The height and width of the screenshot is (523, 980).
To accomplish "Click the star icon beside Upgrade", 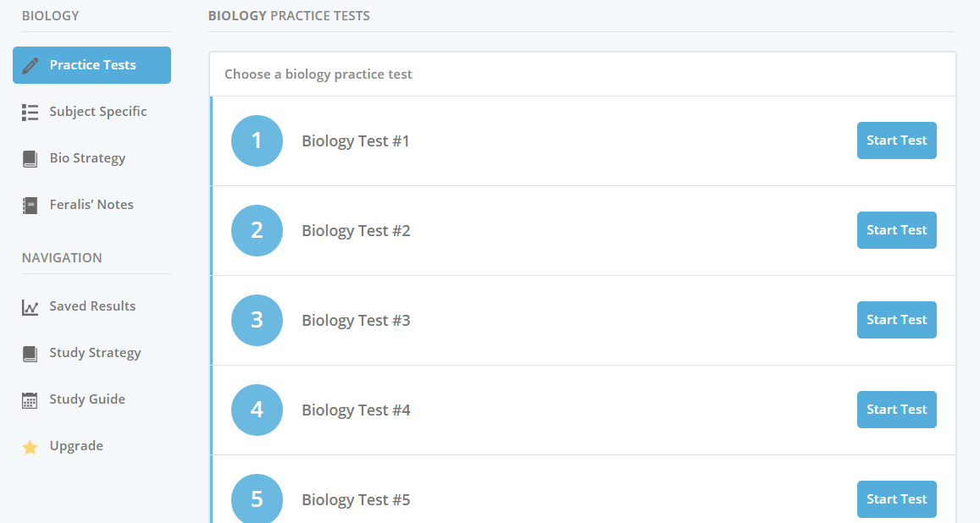I will [x=30, y=447].
